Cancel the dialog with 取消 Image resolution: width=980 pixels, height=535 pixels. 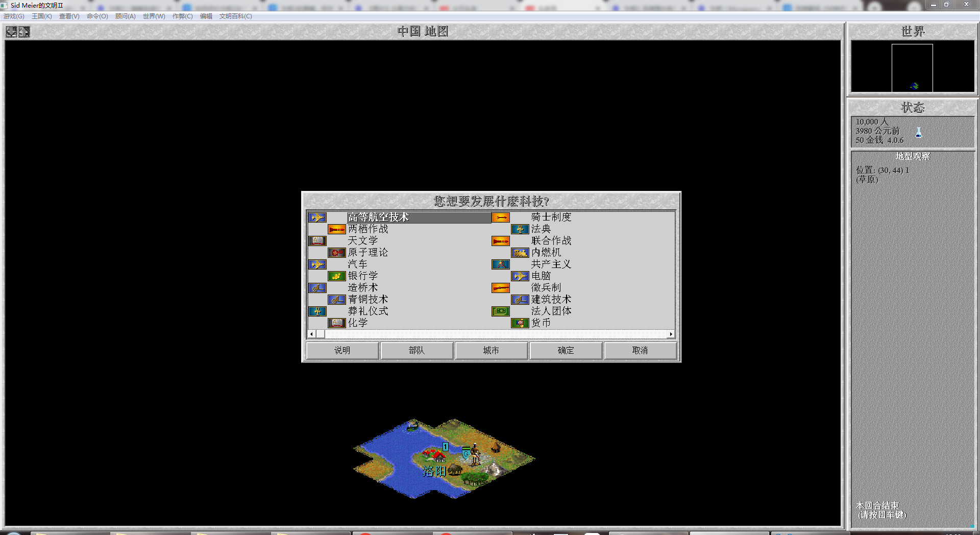point(641,351)
